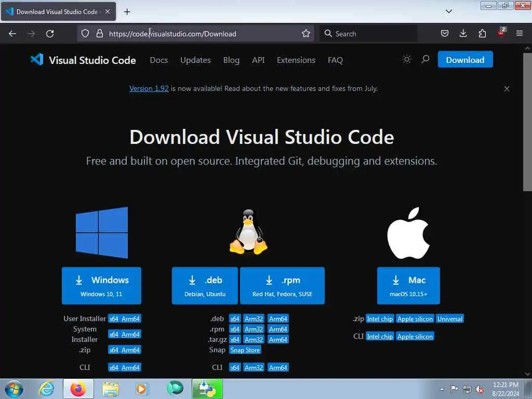Click the Linux Tux penguin image

click(248, 232)
